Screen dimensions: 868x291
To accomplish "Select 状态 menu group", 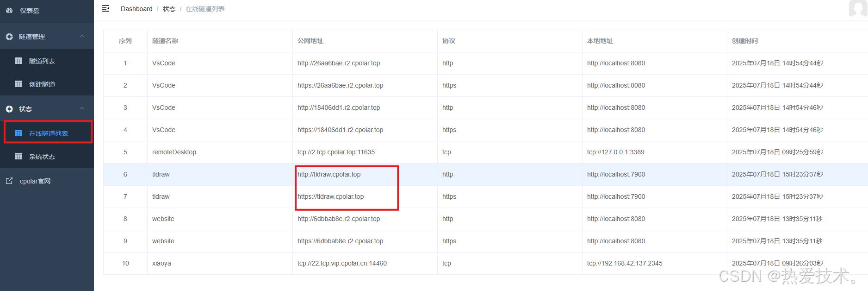I will [47, 109].
